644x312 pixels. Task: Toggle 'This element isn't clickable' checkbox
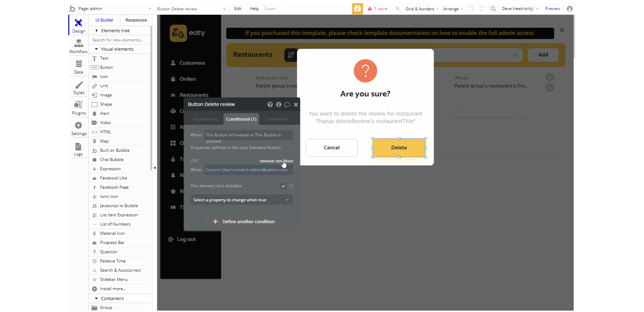pyautogui.click(x=283, y=186)
